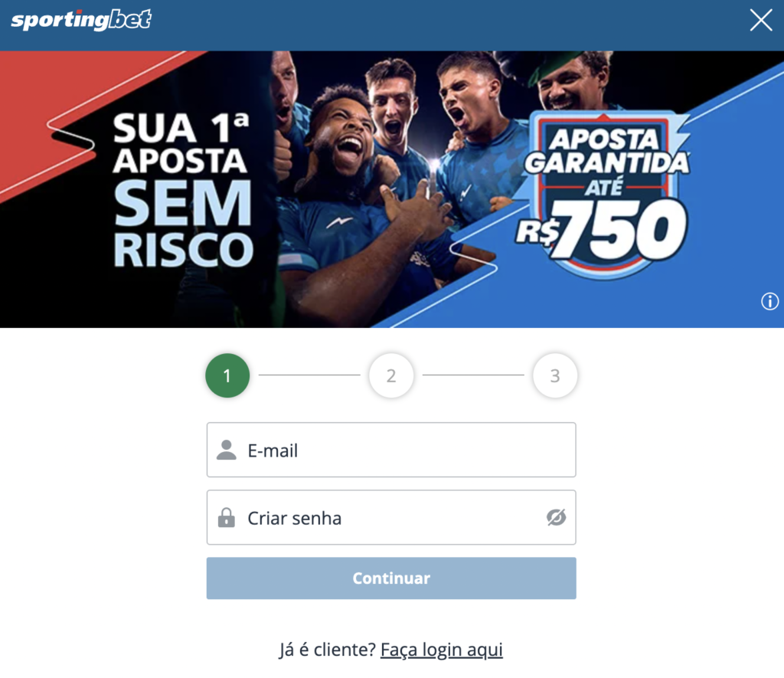The width and height of the screenshot is (784, 678).
Task: Select step 1 green circle
Action: [227, 375]
